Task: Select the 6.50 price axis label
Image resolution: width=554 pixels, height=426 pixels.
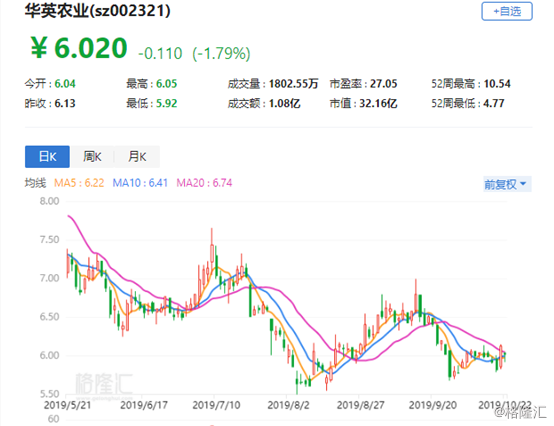Action: coord(49,317)
